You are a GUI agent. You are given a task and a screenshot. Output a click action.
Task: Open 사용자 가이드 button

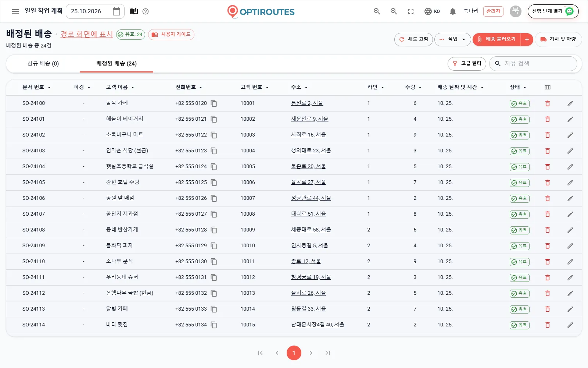pos(171,35)
